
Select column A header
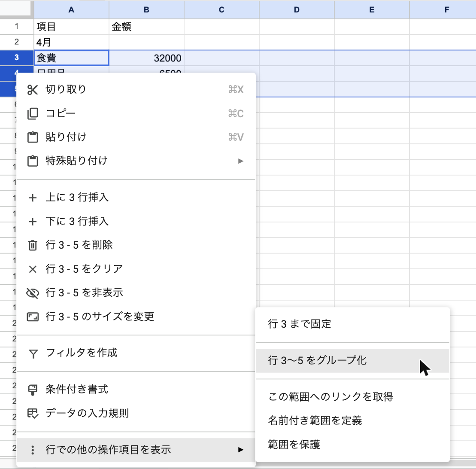point(71,10)
